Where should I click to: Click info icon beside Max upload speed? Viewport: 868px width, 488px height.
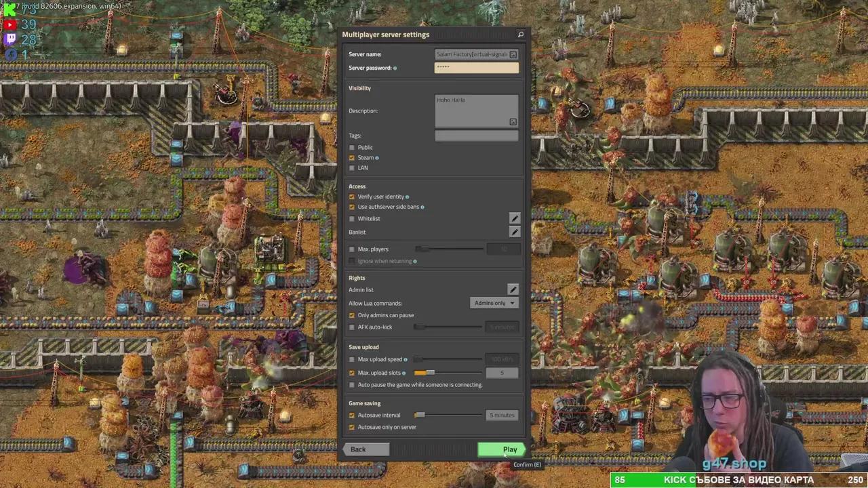point(406,360)
